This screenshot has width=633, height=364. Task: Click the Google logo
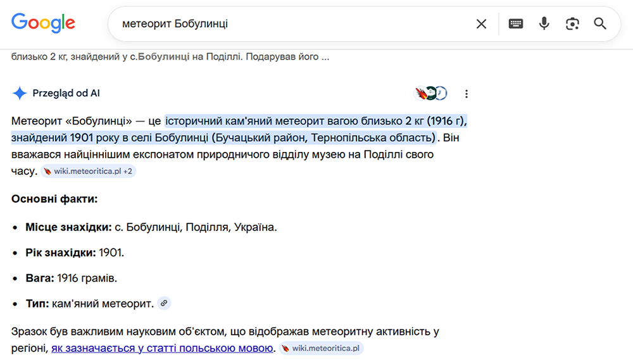coord(43,23)
